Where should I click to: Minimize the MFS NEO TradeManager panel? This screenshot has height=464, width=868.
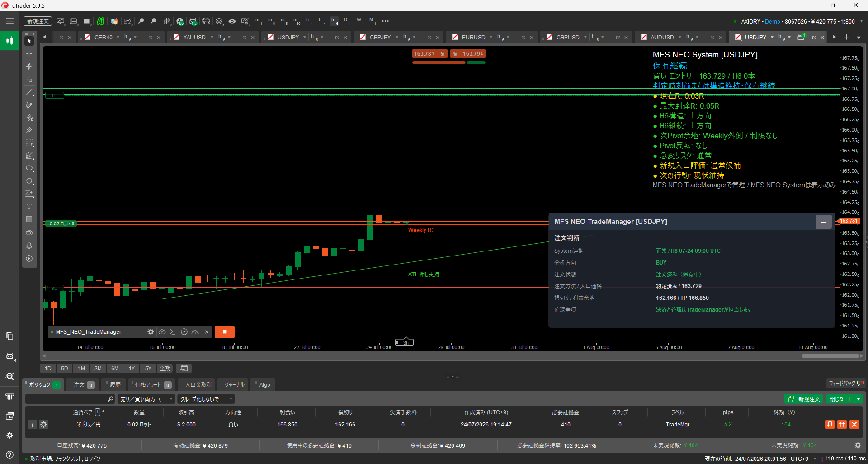824,222
